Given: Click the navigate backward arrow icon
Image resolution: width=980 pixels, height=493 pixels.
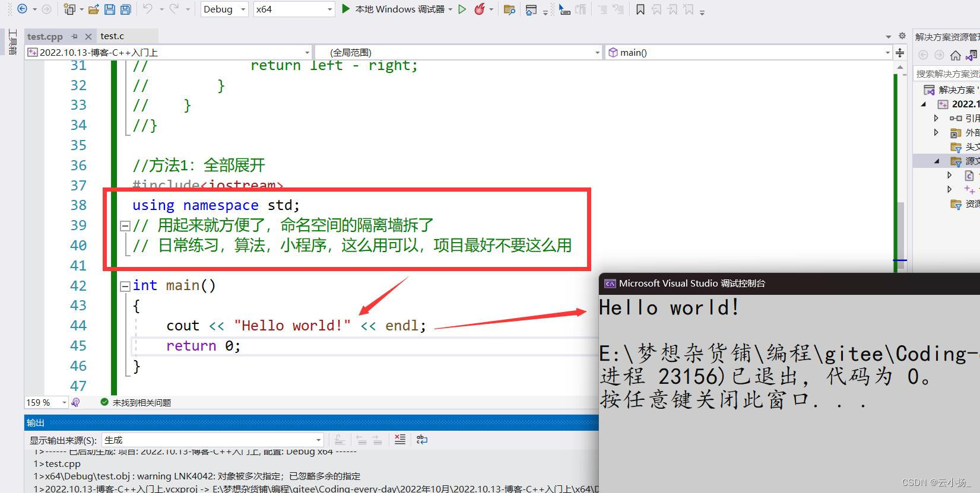Looking at the screenshot, I should tap(23, 9).
